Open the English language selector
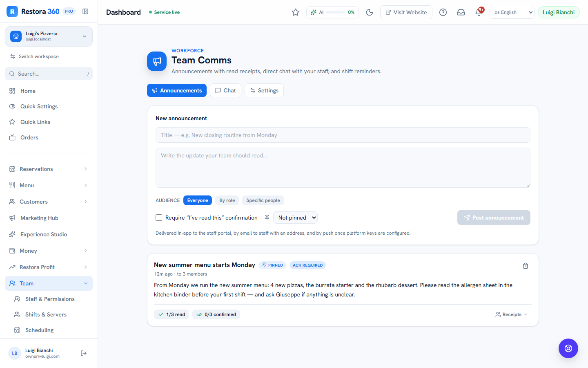588x368 pixels. tap(512, 12)
